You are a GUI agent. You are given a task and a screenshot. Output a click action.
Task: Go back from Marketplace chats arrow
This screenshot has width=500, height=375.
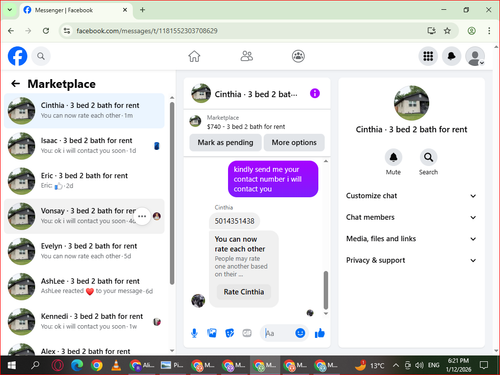click(16, 84)
